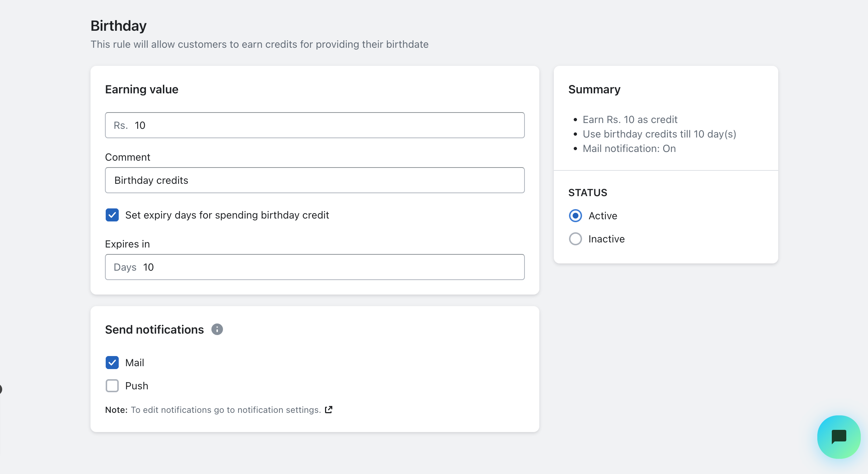This screenshot has height=474, width=868.
Task: Click the "Inactive" label text
Action: click(x=606, y=239)
